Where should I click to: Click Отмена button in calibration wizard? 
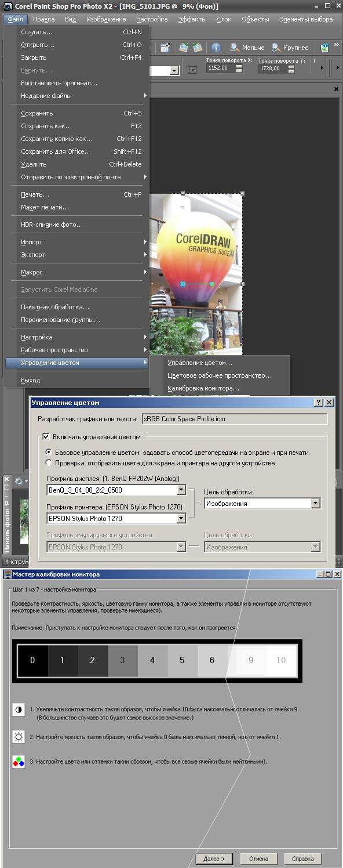(x=258, y=859)
